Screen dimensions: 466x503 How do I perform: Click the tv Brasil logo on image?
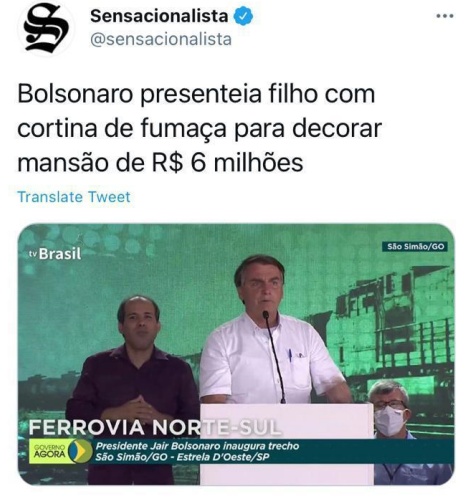tap(55, 254)
